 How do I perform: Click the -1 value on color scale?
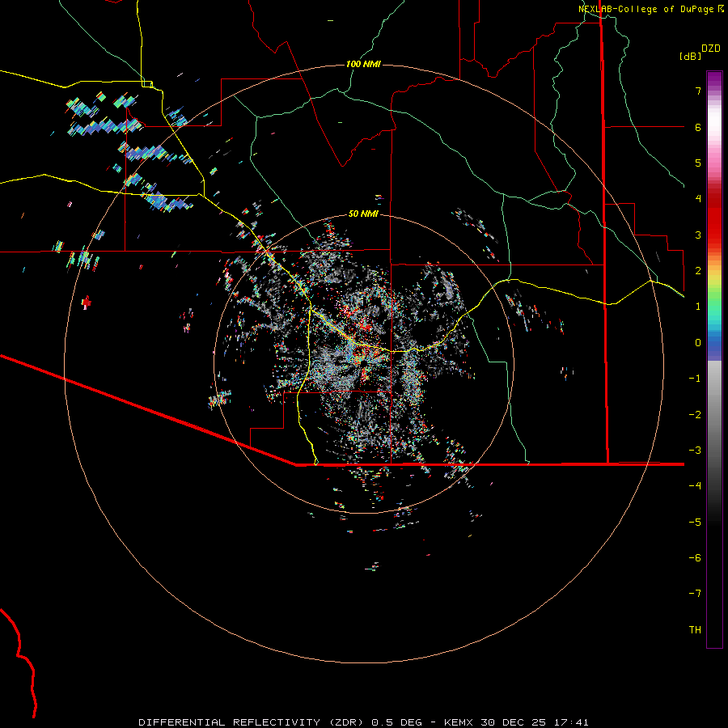pos(695,379)
